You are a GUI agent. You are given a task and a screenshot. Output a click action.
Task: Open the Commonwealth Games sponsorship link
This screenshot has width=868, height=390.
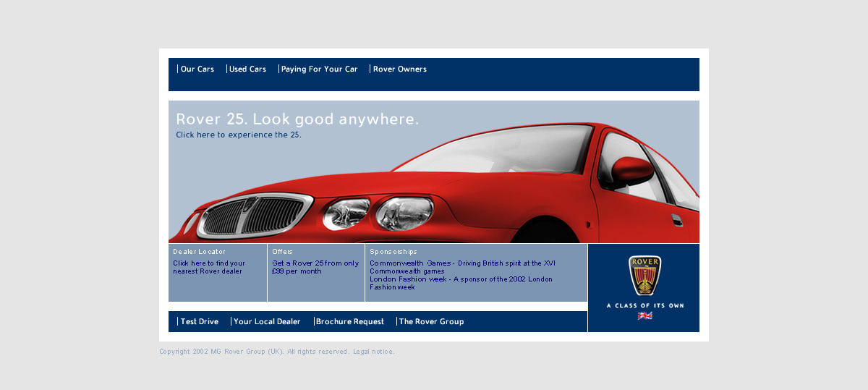pyautogui.click(x=463, y=267)
